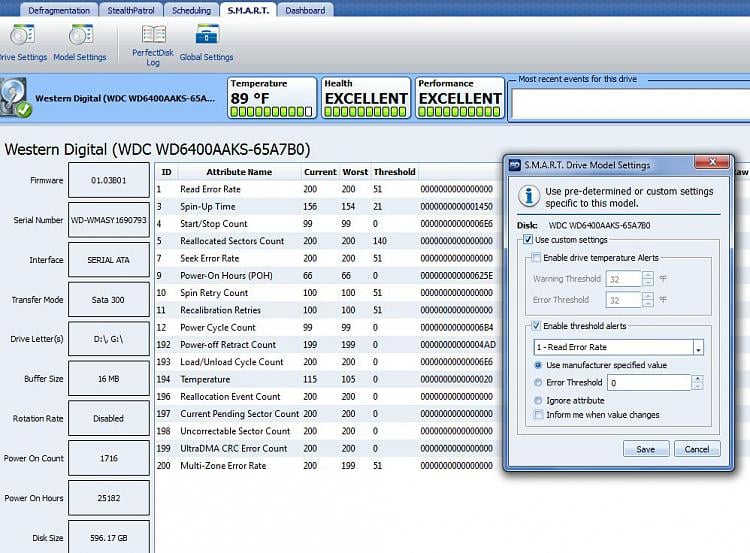This screenshot has height=553, width=750.
Task: Open Drive Settings toolbar icon
Action: pos(22,36)
